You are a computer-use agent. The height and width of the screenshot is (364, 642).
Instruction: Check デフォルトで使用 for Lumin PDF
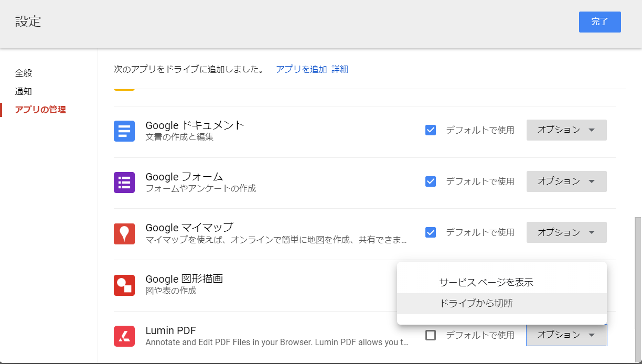pyautogui.click(x=431, y=335)
